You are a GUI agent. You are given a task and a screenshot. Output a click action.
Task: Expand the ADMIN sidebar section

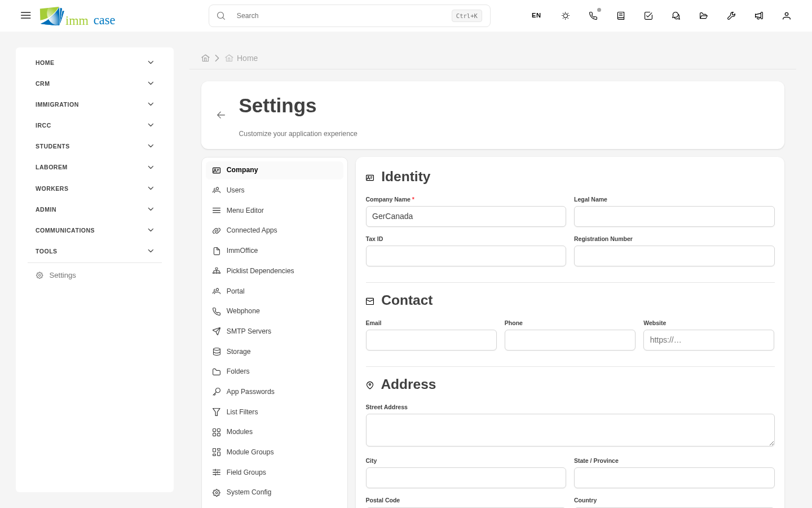pyautogui.click(x=95, y=209)
